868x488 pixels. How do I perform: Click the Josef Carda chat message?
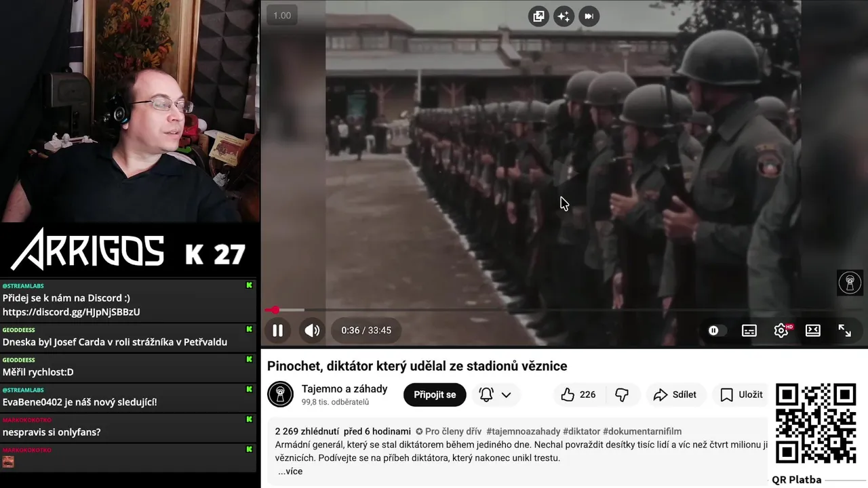click(x=115, y=342)
